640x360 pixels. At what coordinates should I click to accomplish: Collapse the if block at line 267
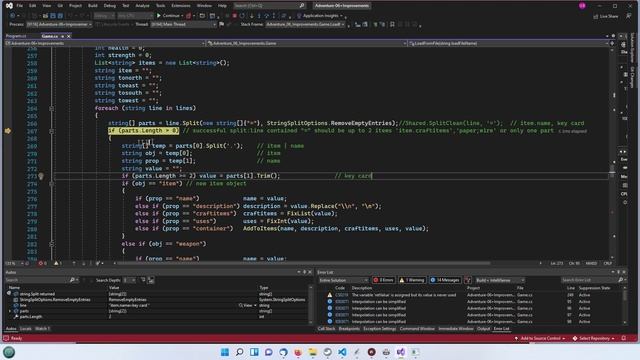pyautogui.click(x=51, y=131)
